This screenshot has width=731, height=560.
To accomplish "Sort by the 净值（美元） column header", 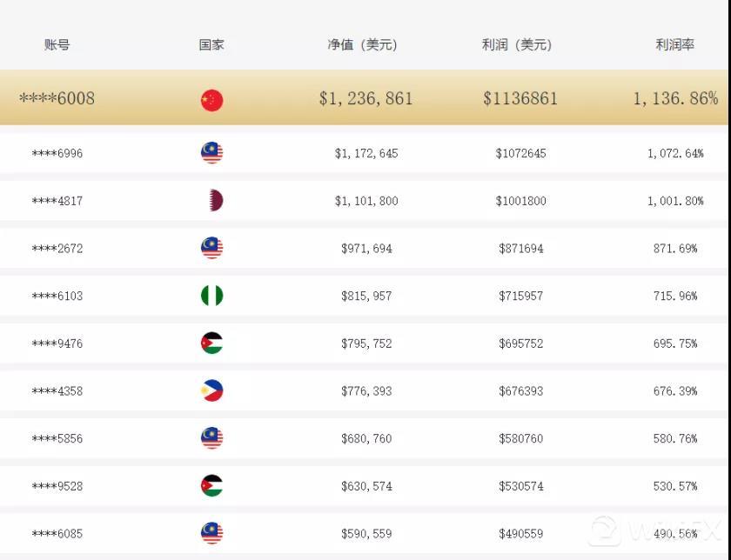I will [x=363, y=44].
